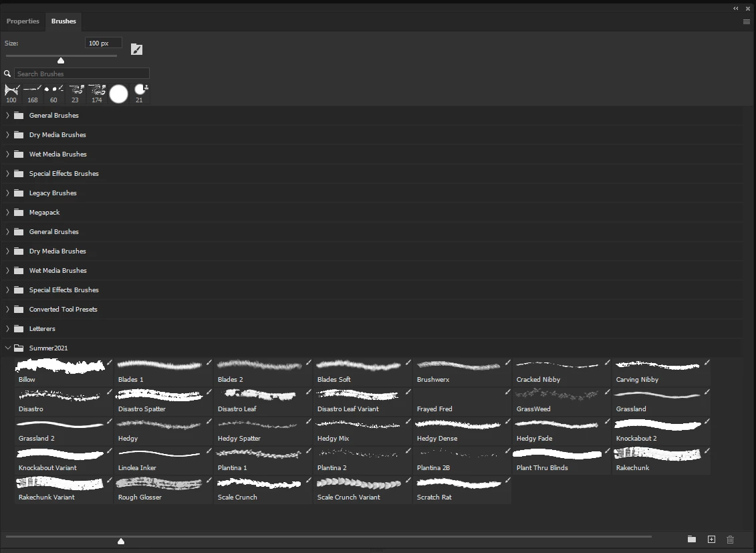Click the Megapack folder icon

19,212
